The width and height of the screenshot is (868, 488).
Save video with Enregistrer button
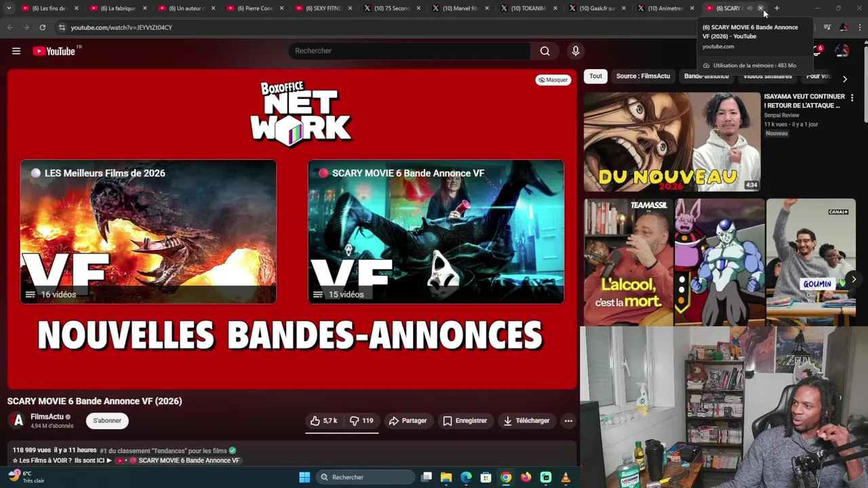pyautogui.click(x=465, y=421)
